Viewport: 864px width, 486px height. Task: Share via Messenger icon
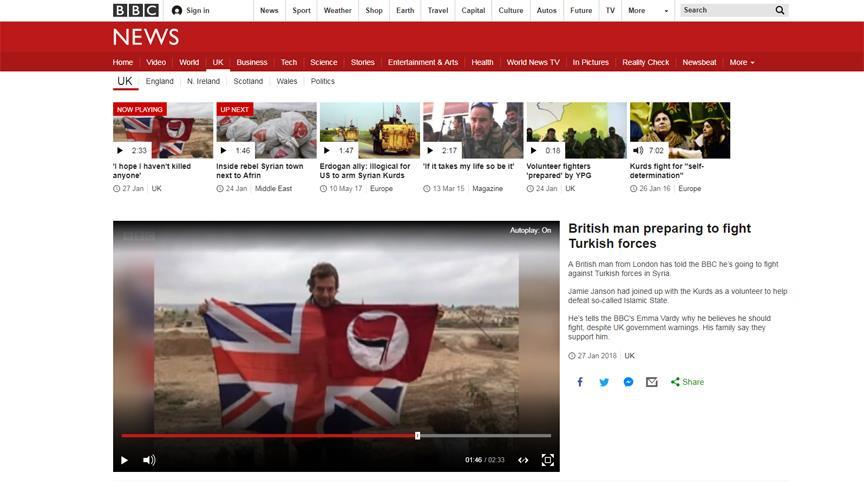[x=628, y=382]
